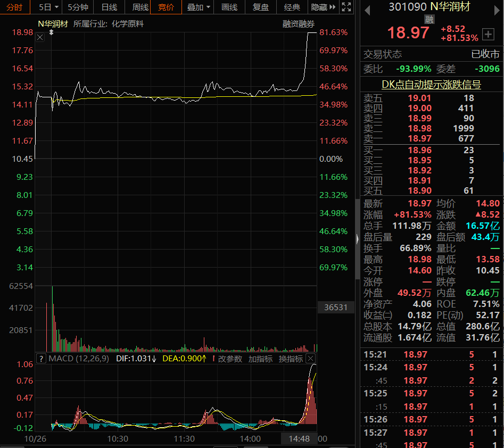Open the DK点自动提示涨跌信号 link
Viewport: 504px width, 448px height.
431,85
